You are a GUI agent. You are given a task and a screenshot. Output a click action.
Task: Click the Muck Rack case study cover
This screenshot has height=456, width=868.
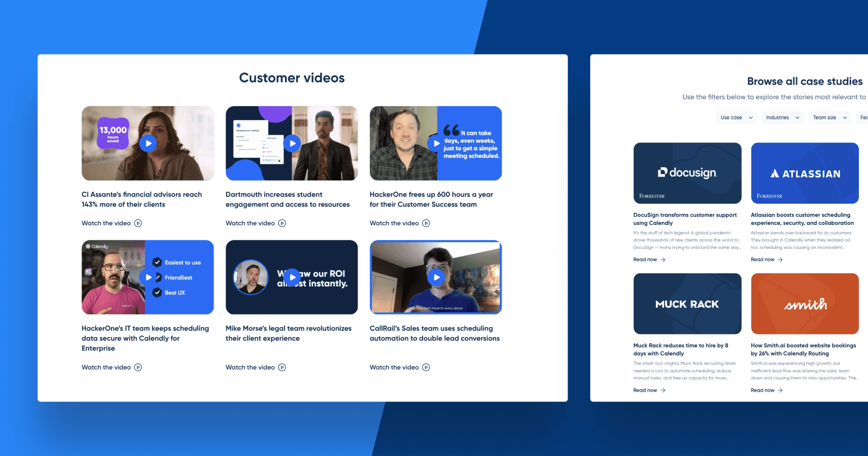(687, 304)
